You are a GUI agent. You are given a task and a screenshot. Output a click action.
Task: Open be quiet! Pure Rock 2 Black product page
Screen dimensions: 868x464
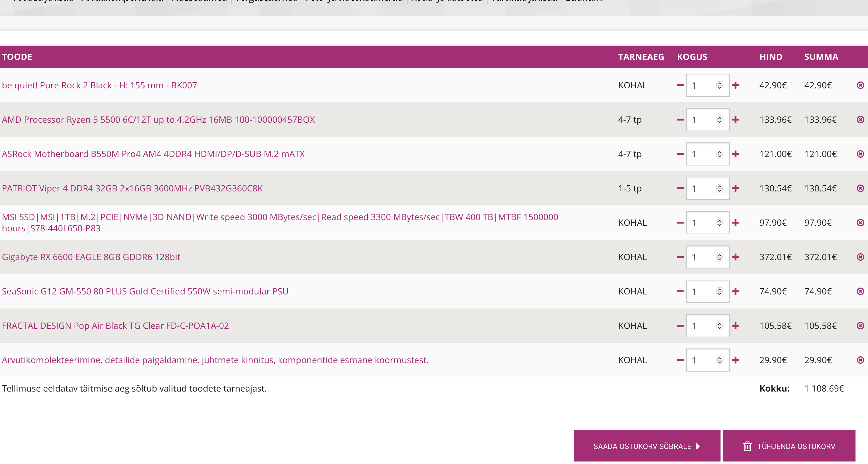[99, 86]
